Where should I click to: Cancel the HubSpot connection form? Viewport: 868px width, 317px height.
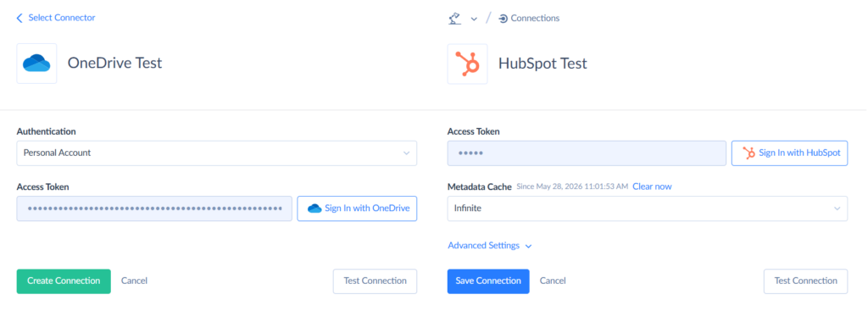(553, 281)
